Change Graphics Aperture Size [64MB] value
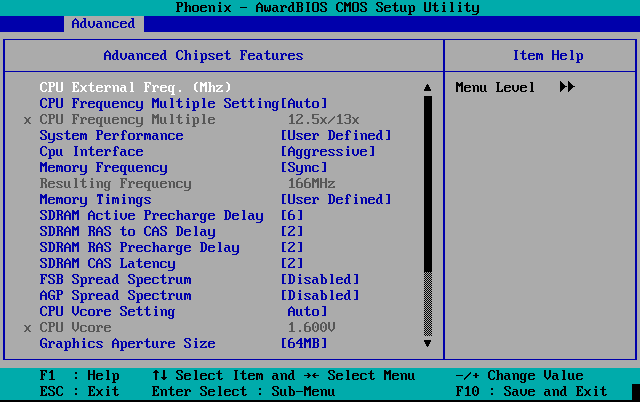Screen dimensions: 640x402 (x=304, y=343)
